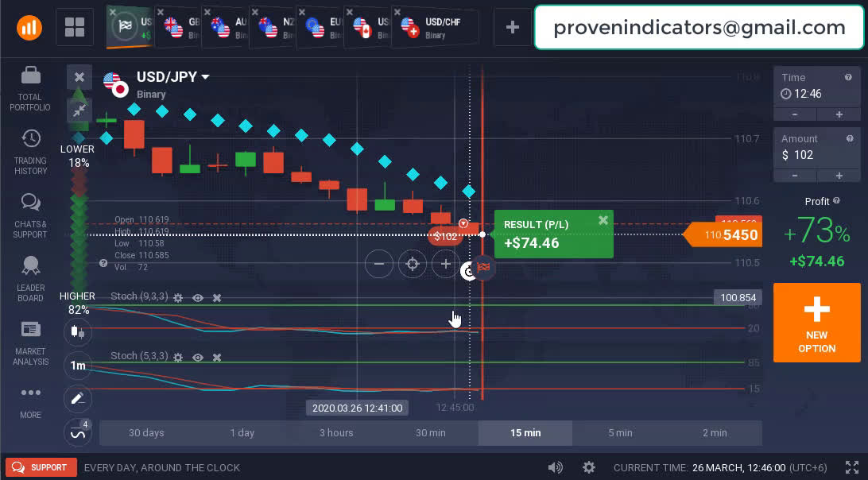Open settings gear in bottom bar
Image resolution: width=868 pixels, height=480 pixels.
(588, 467)
